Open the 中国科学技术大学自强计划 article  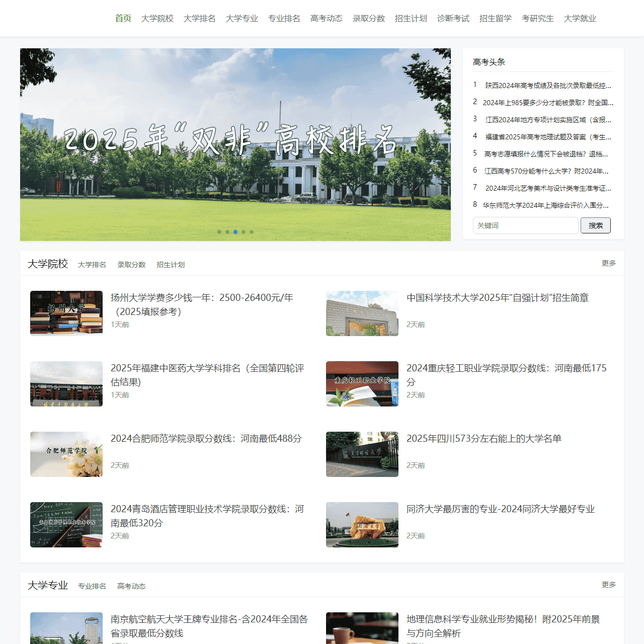(498, 298)
